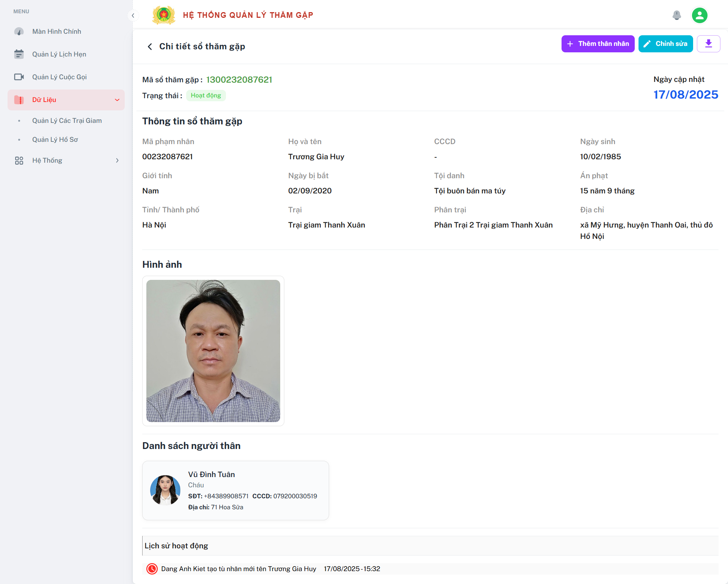Collapse the Dữ Liệu menu chevron
This screenshot has width=728, height=584.
(x=117, y=100)
